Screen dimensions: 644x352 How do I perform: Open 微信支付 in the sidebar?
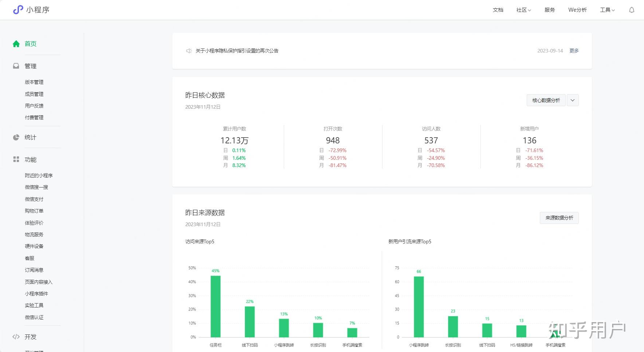click(x=34, y=199)
